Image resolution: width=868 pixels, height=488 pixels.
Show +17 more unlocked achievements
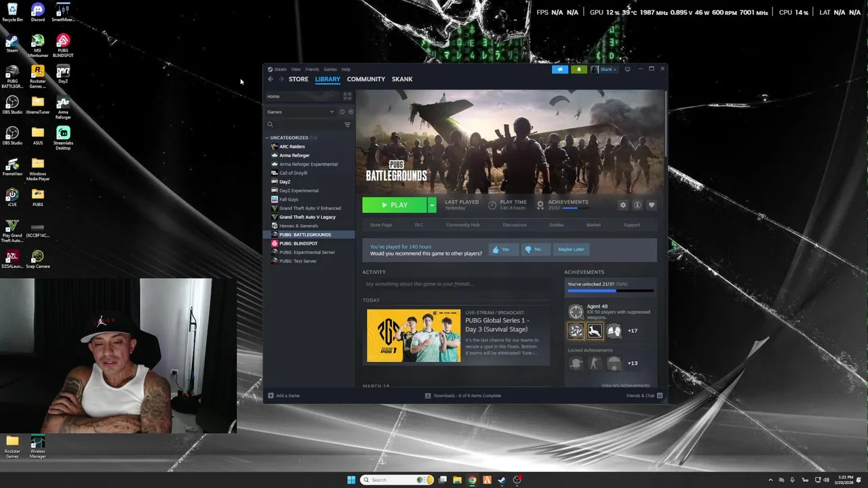pos(633,331)
